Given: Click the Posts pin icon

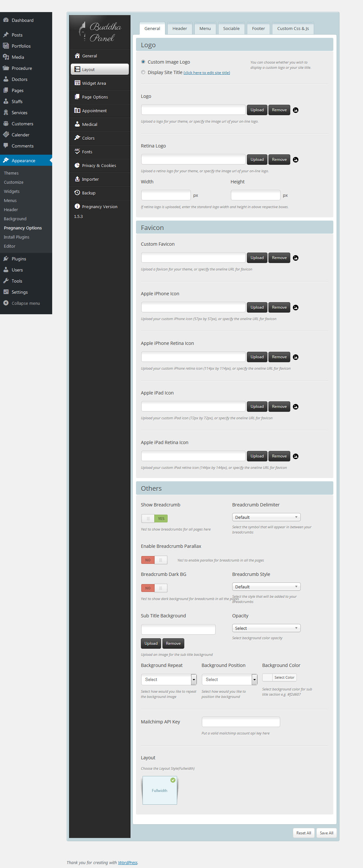Looking at the screenshot, I should (6, 35).
